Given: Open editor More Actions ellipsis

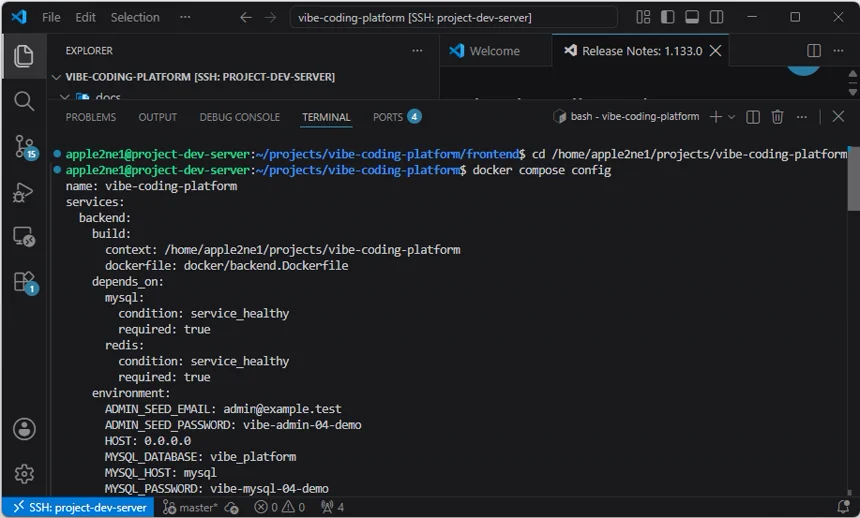Looking at the screenshot, I should [x=838, y=50].
